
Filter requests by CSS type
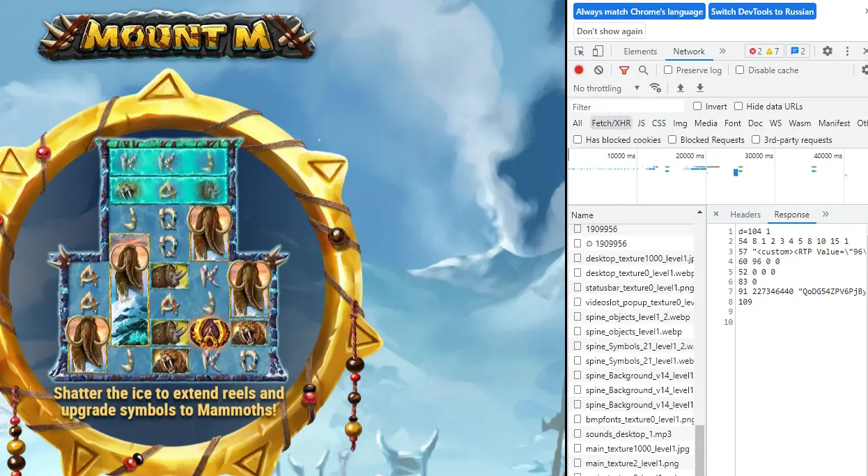point(659,123)
